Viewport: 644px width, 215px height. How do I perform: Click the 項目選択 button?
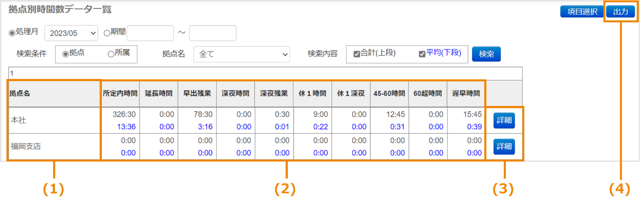pos(582,12)
